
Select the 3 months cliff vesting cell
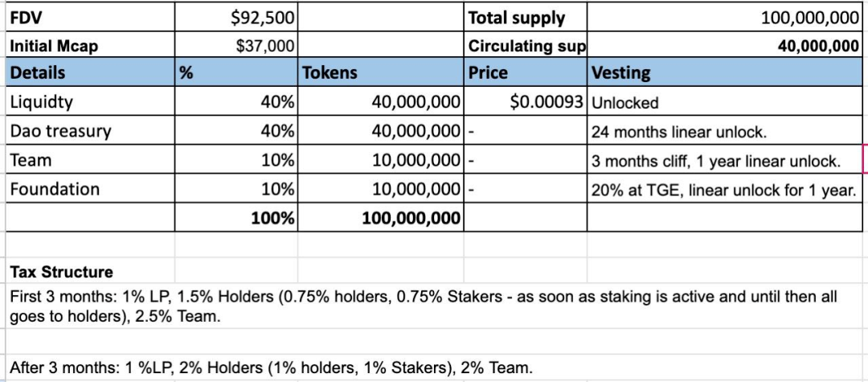point(725,160)
